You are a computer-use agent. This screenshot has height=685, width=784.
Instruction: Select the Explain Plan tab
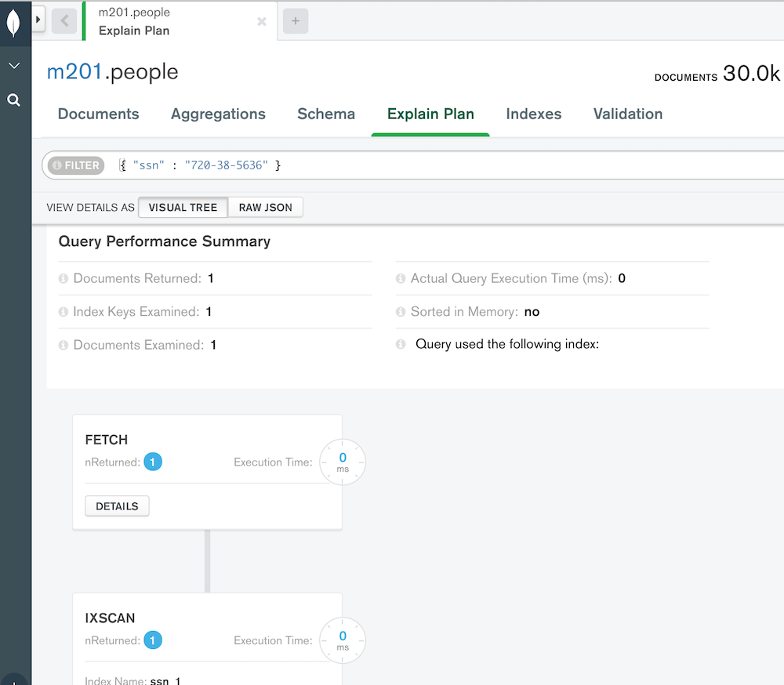[430, 114]
